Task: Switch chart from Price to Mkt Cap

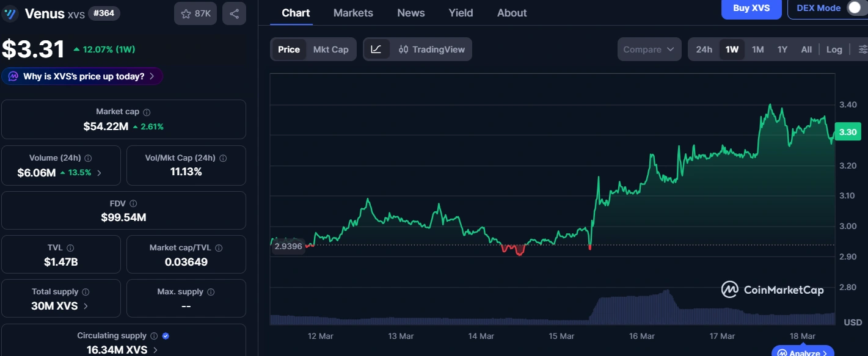Action: (x=330, y=49)
